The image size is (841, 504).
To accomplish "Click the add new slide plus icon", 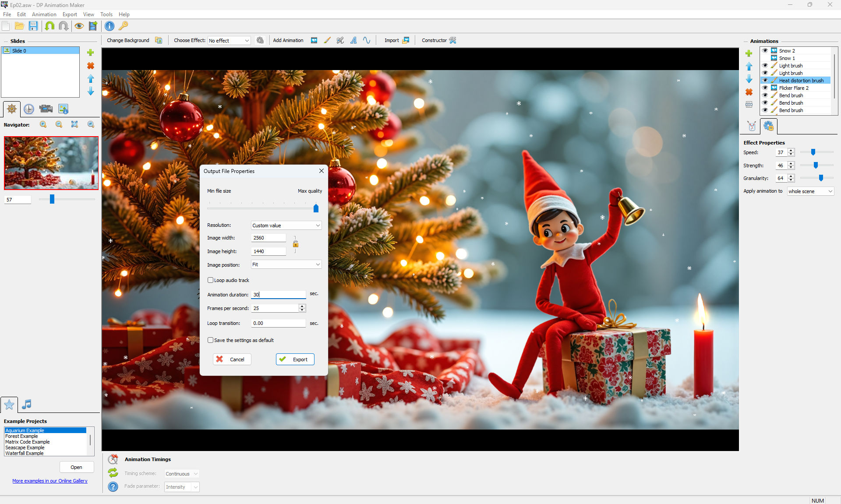I will coord(91,53).
